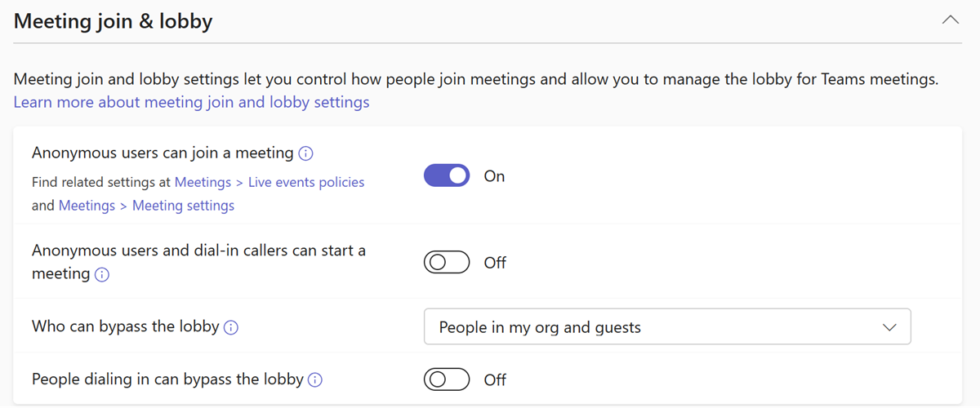Select the "Who can bypass the lobby" setting label
Image resolution: width=980 pixels, height=408 pixels.
[125, 326]
